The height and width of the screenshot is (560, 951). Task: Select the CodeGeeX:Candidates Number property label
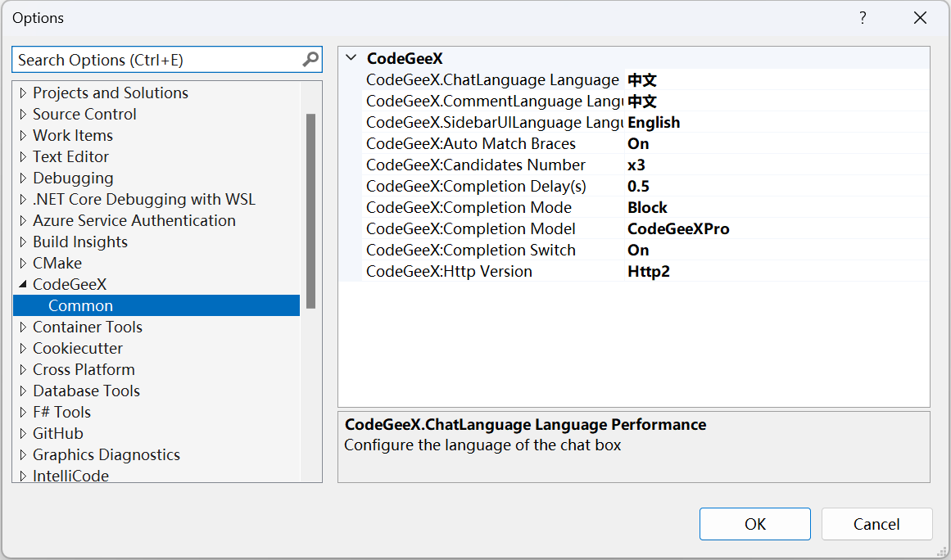pyautogui.click(x=476, y=165)
